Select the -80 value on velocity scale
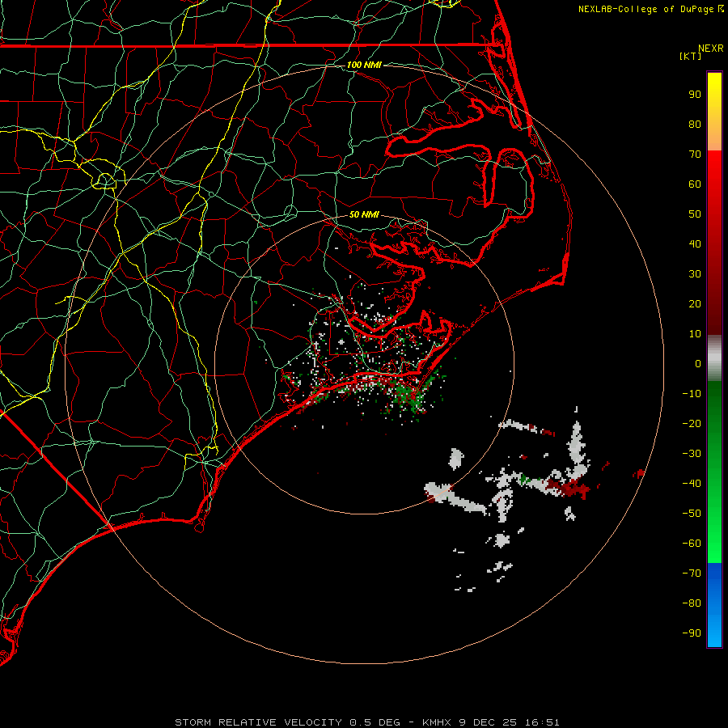 point(692,603)
